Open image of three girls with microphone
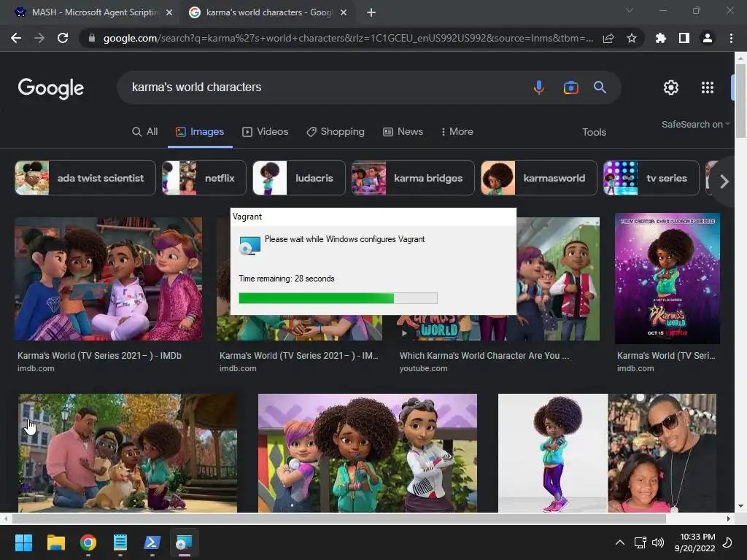The image size is (747, 560). 368,453
